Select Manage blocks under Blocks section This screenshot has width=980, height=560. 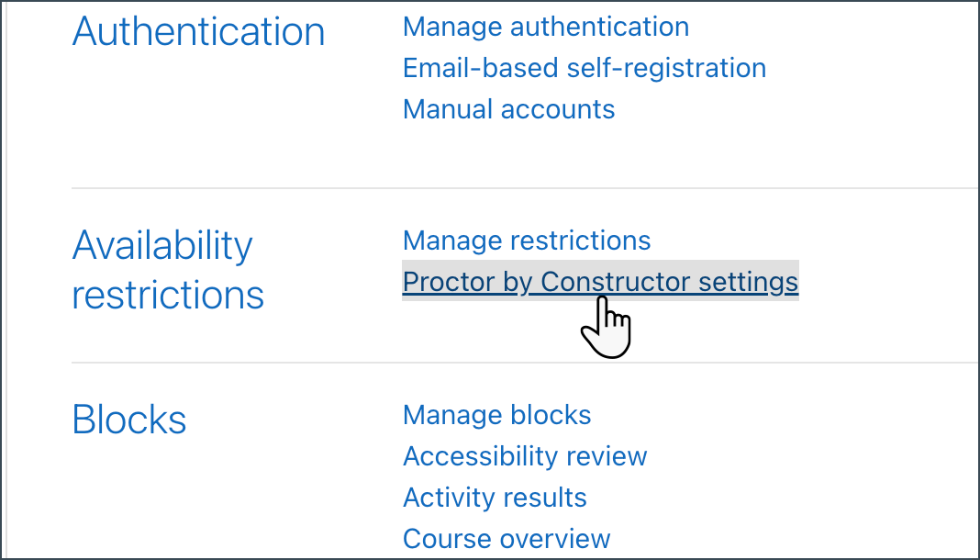tap(496, 415)
